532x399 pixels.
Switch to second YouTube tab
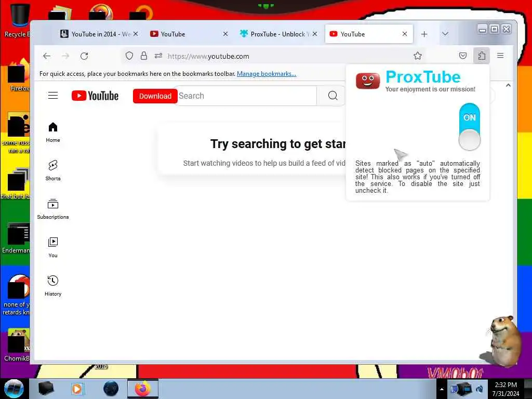point(185,34)
